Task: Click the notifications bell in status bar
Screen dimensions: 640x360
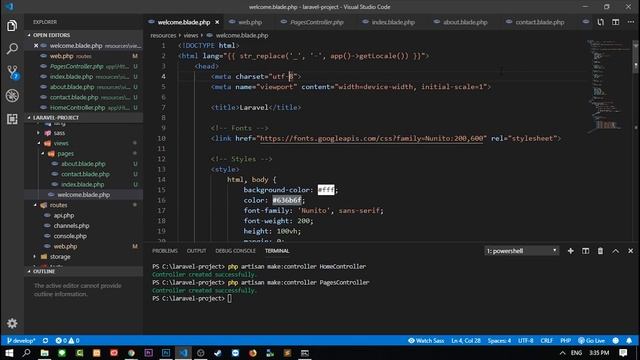Action: [x=629, y=340]
